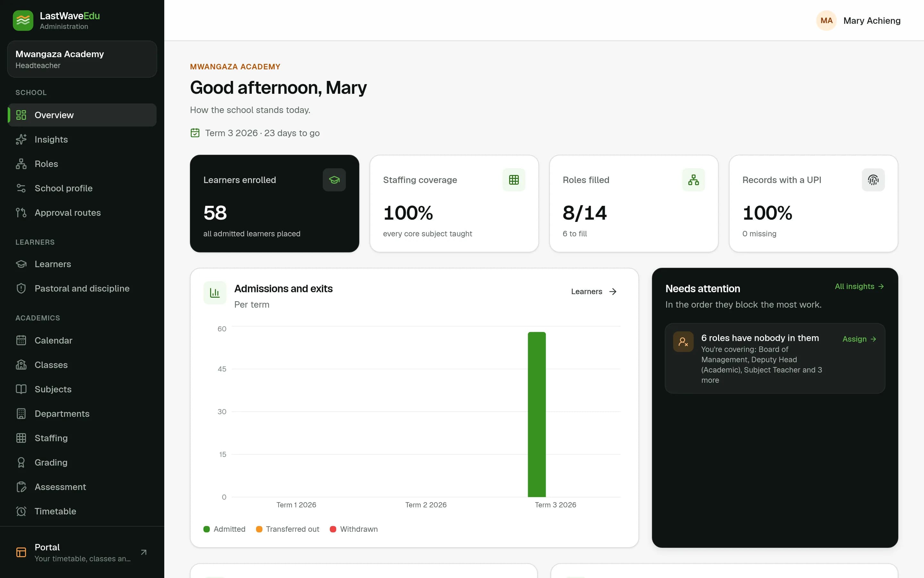
Task: Go to Roles in the sidebar
Action: [x=82, y=164]
